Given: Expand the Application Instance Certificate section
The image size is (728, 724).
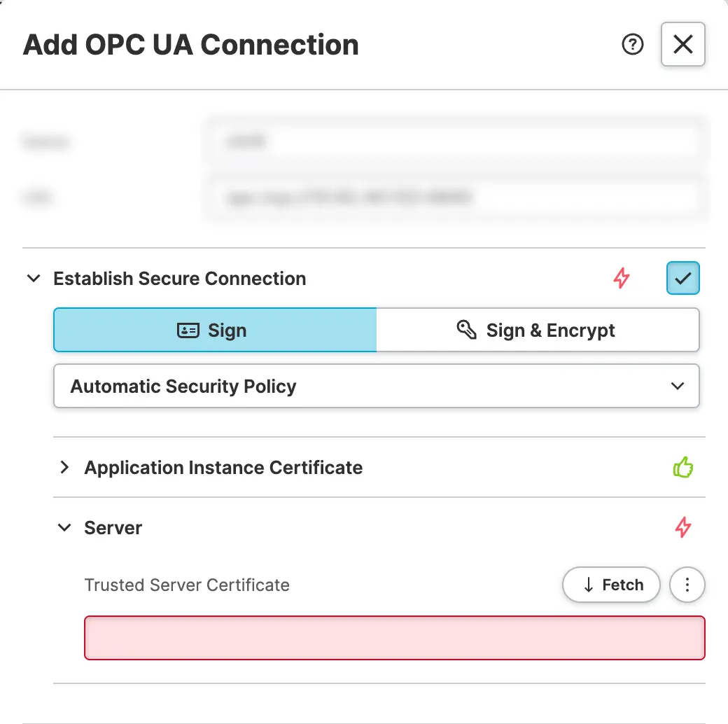Looking at the screenshot, I should point(64,468).
